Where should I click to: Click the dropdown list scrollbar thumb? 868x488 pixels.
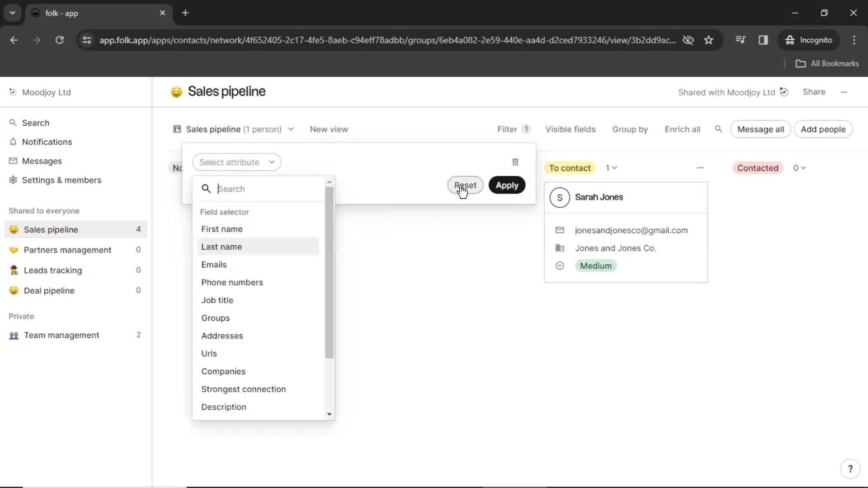[329, 272]
